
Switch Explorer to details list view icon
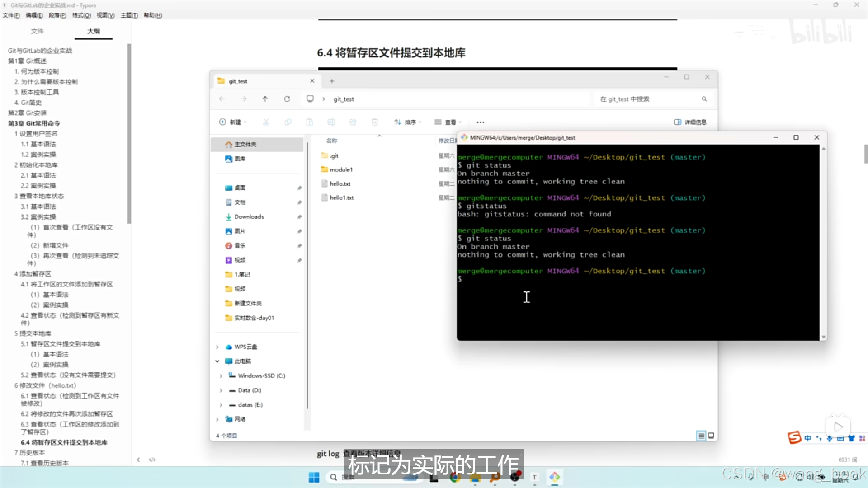tap(701, 436)
